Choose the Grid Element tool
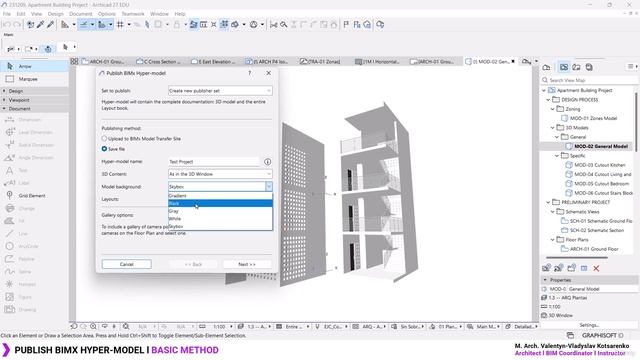Screen dimensions: 640x360 (34, 196)
